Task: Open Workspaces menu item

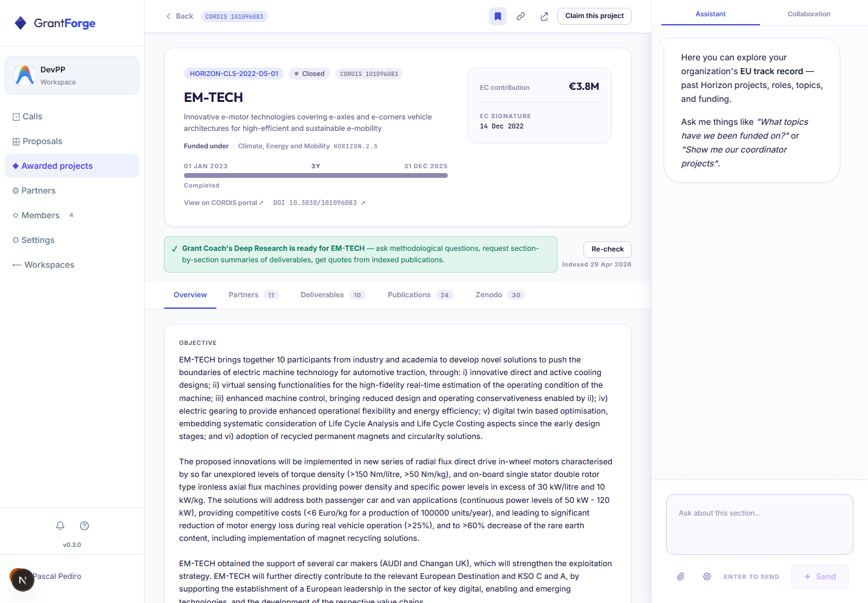Action: tap(72, 265)
